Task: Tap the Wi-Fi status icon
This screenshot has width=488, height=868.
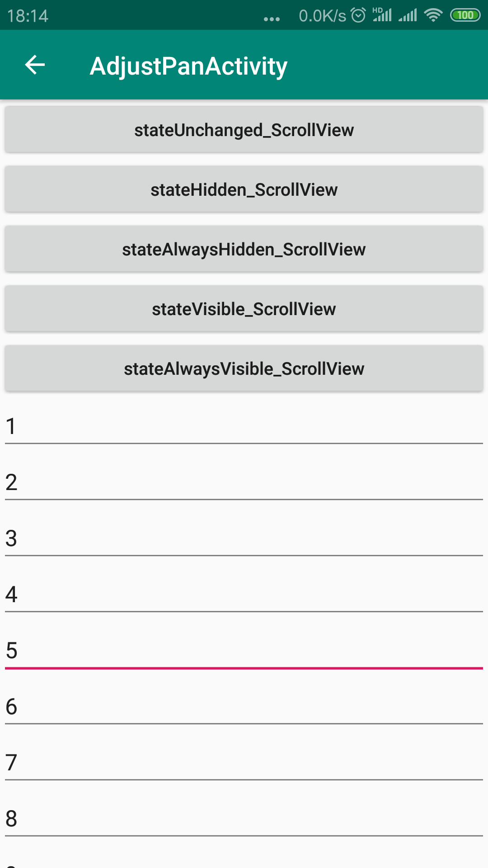Action: click(433, 15)
